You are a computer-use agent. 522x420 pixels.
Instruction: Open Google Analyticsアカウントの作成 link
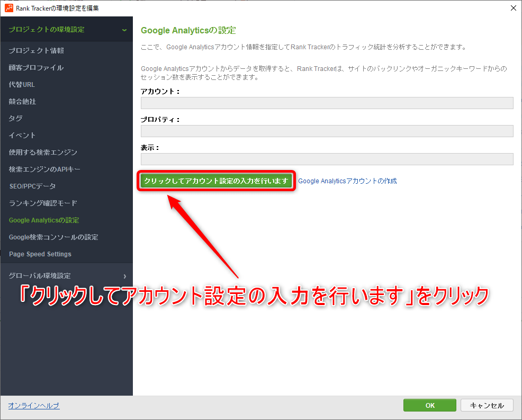click(347, 181)
